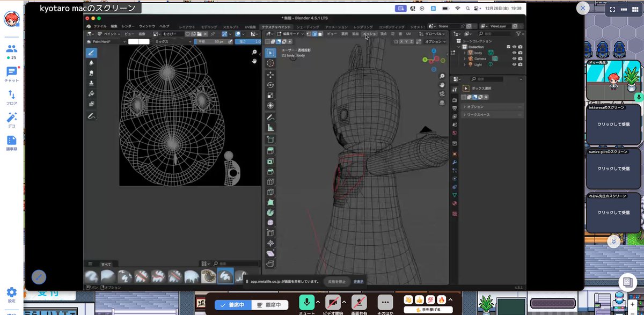
Task: Toggle visibility eye for Light object
Action: click(514, 64)
